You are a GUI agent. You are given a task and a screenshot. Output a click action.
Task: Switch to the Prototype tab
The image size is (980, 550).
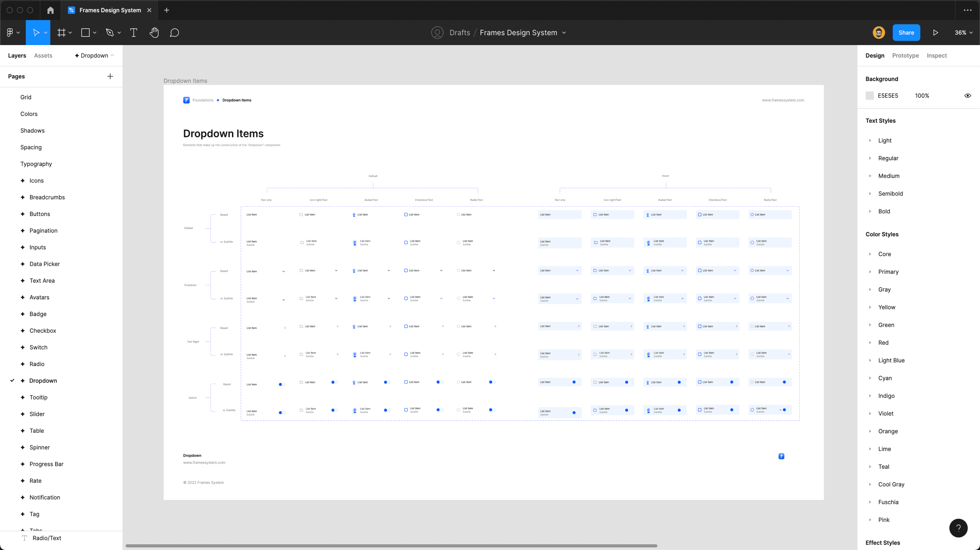905,55
